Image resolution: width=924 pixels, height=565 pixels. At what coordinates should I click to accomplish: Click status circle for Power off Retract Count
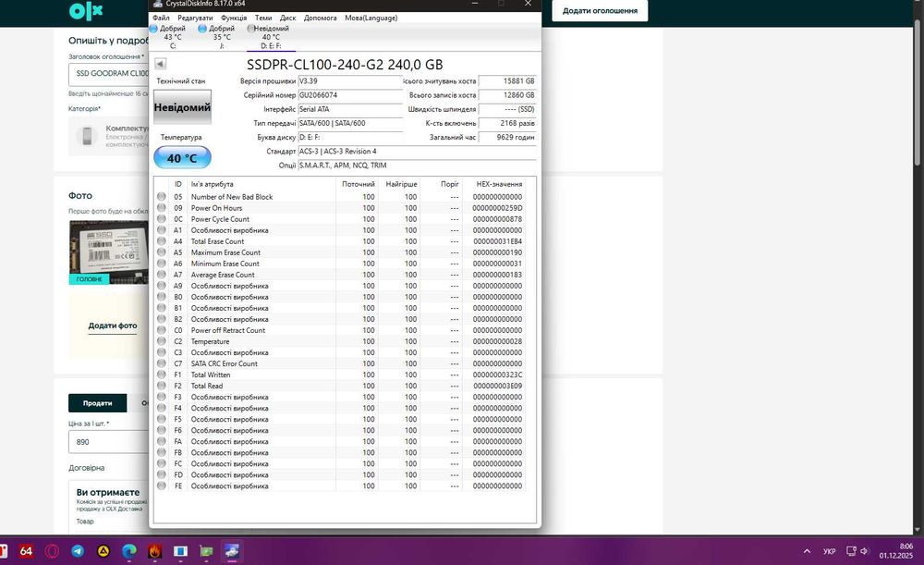click(161, 330)
